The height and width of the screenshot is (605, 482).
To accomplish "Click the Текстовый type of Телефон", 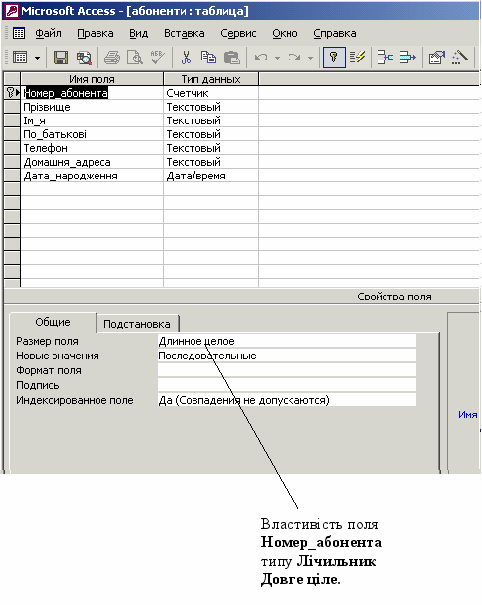I will (211, 148).
